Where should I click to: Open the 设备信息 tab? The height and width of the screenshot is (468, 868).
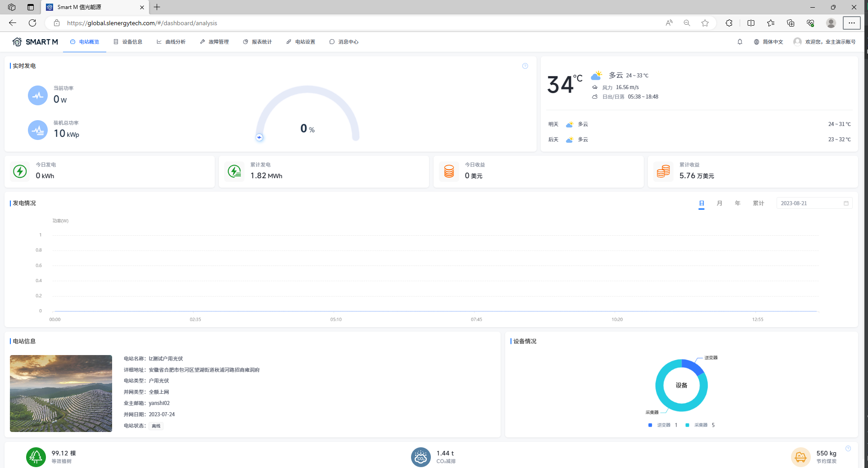(128, 42)
